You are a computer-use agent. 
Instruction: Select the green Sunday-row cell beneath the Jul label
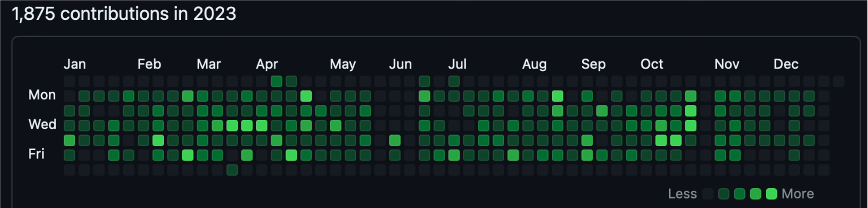[x=454, y=81]
